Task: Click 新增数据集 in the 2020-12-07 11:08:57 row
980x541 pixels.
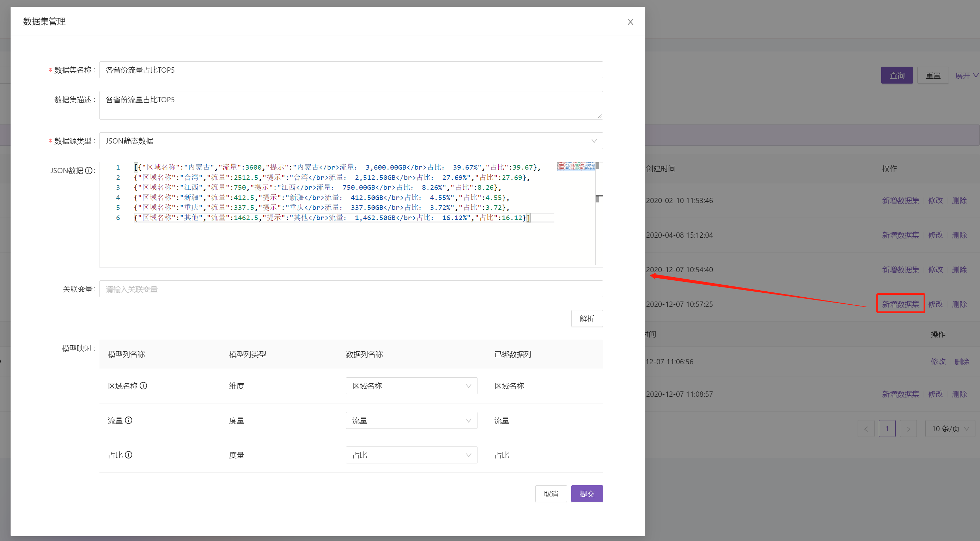Action: [x=901, y=394]
